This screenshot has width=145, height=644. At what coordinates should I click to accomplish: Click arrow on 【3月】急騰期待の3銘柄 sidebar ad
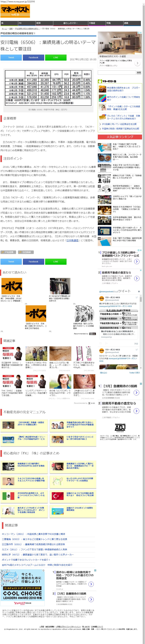[x=136, y=393]
